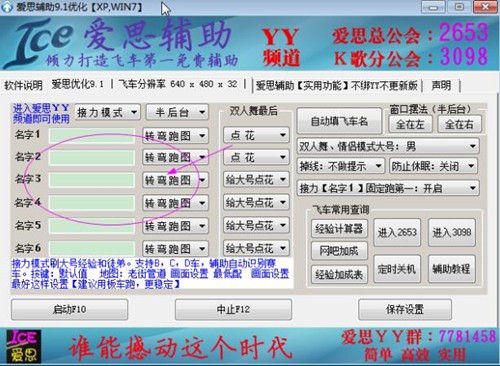This screenshot has width=500, height=366.
Task: Expand 转弯跑图 dropdown for 名字1
Action: click(175, 136)
